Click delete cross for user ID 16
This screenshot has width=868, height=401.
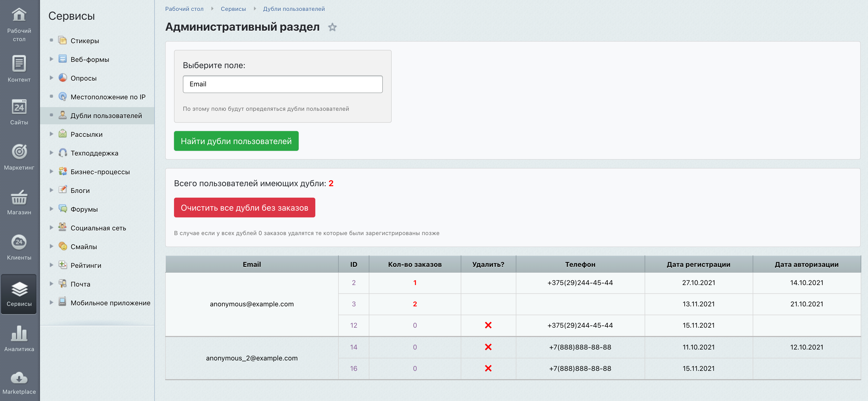pyautogui.click(x=488, y=368)
